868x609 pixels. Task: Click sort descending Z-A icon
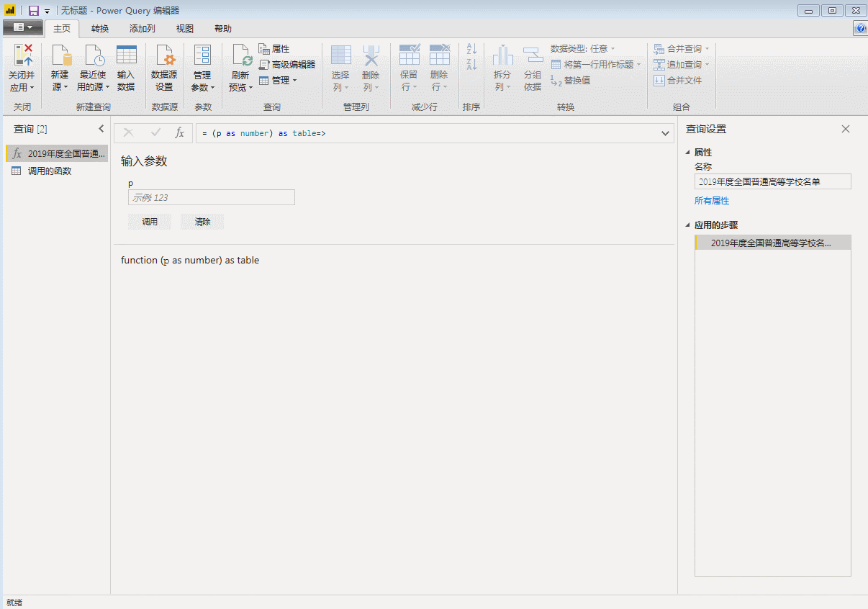(x=471, y=64)
